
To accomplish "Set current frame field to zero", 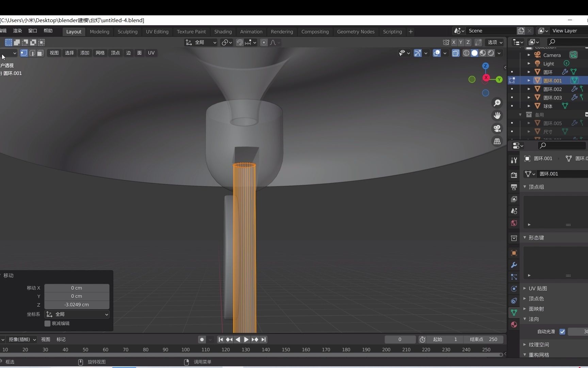I will (x=400, y=339).
